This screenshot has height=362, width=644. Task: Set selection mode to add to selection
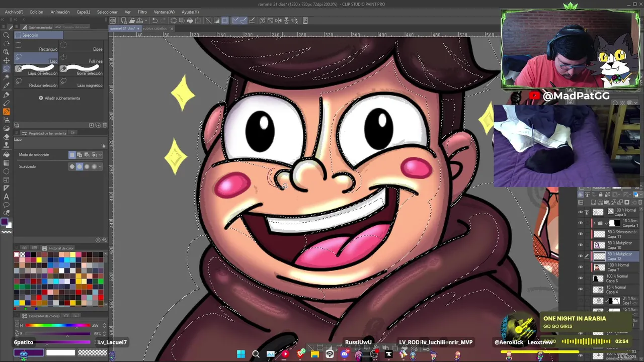[79, 155]
